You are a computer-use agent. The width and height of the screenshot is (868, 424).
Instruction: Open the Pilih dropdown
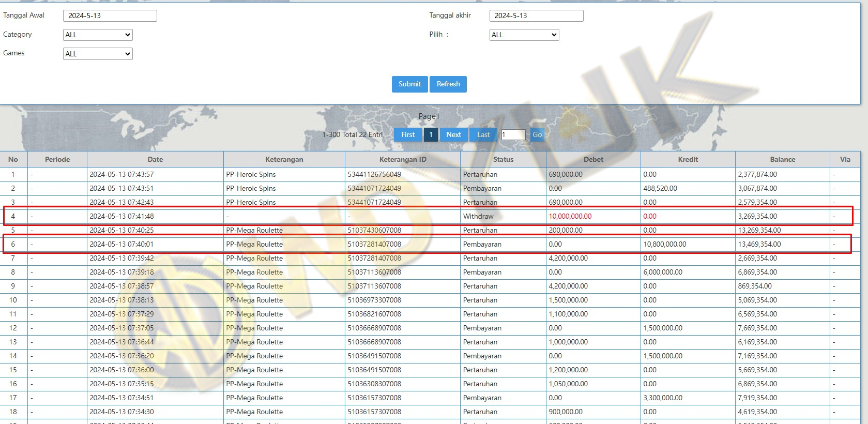[524, 35]
